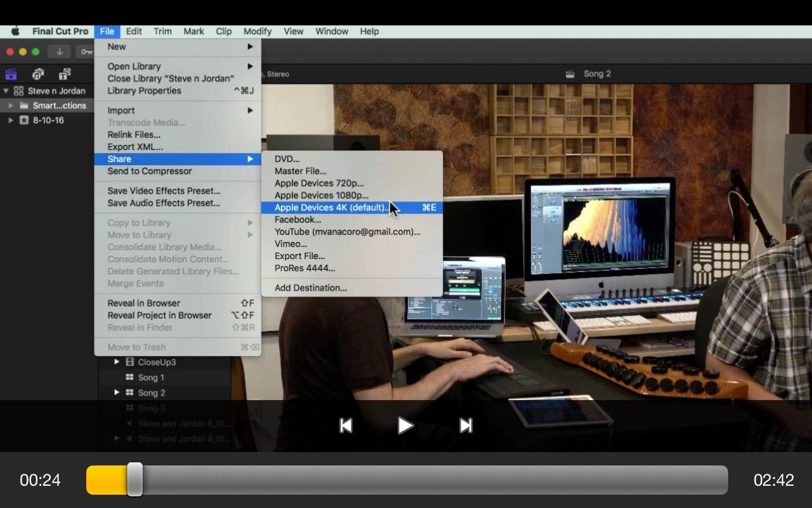
Task: Close the File menu via its title
Action: [x=107, y=31]
